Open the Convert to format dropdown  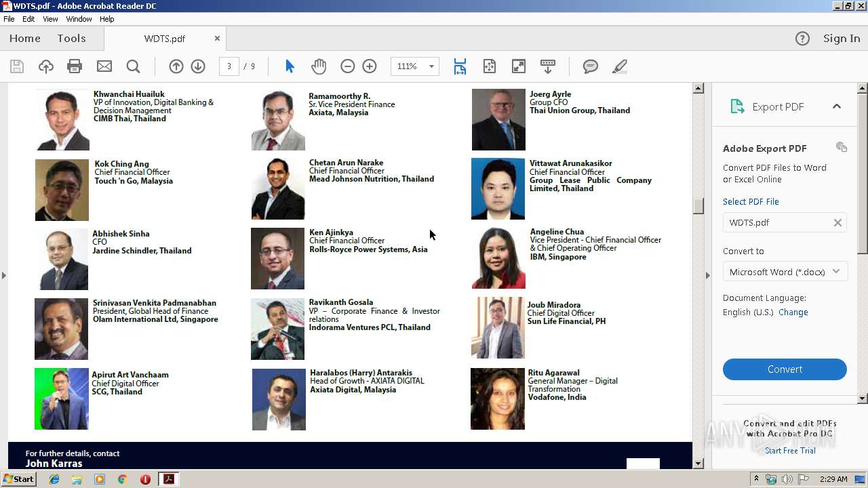click(x=785, y=272)
